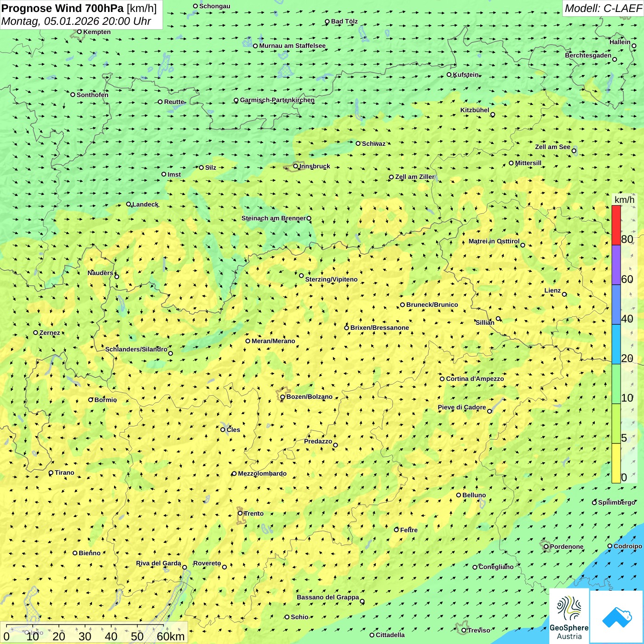Click the 'Mittersill' label
This screenshot has height=644, width=644.
tap(528, 163)
